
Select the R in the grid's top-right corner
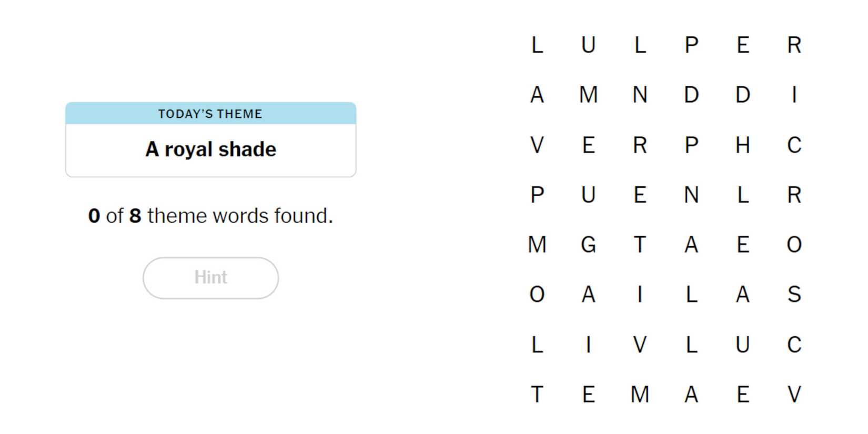794,45
